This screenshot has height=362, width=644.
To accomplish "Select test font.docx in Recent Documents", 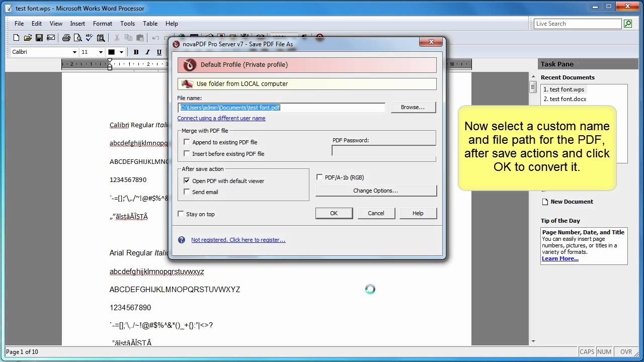I will 565,99.
